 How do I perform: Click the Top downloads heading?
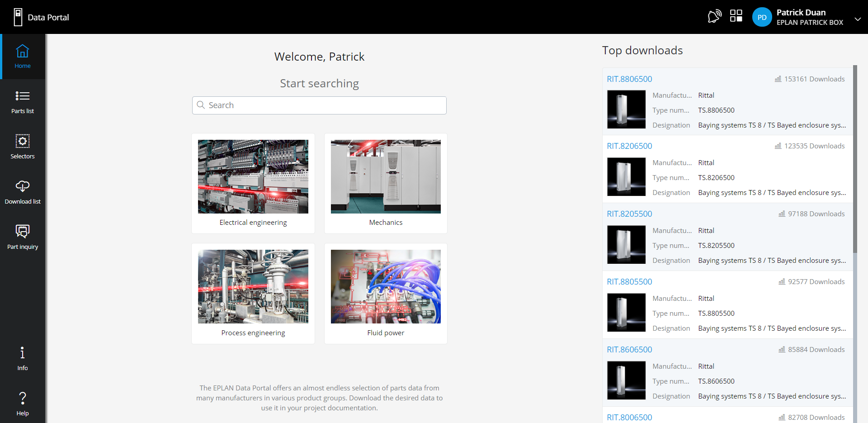[642, 50]
